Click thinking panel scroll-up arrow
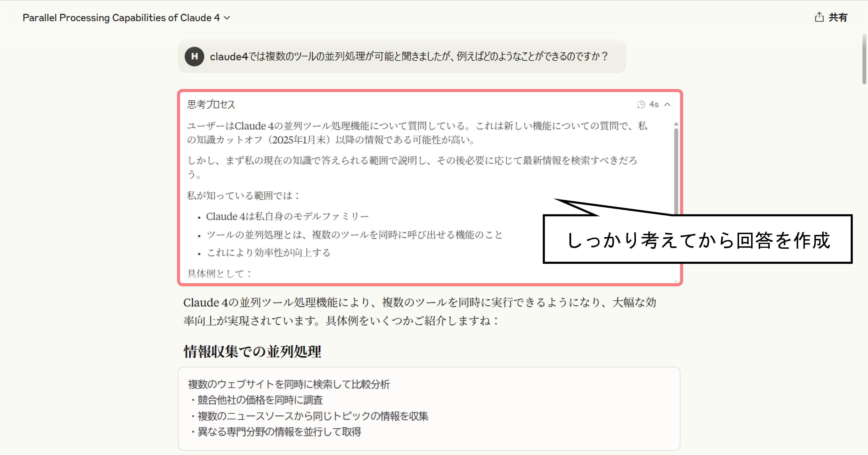Screen dimensions: 868x455 pos(676,124)
